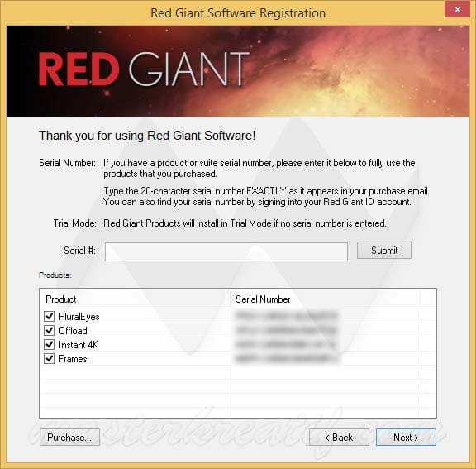Sort by the Serial Number column header
This screenshot has height=469, width=476.
(326, 299)
